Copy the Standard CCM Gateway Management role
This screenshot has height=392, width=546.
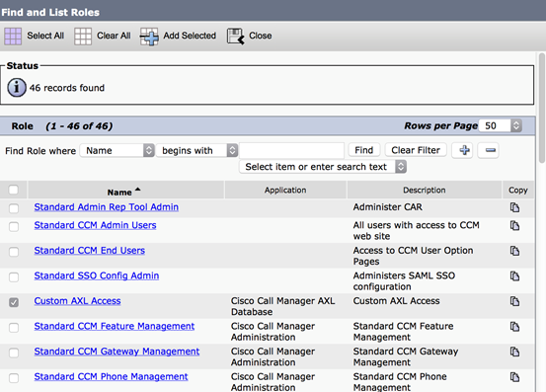pyautogui.click(x=514, y=352)
